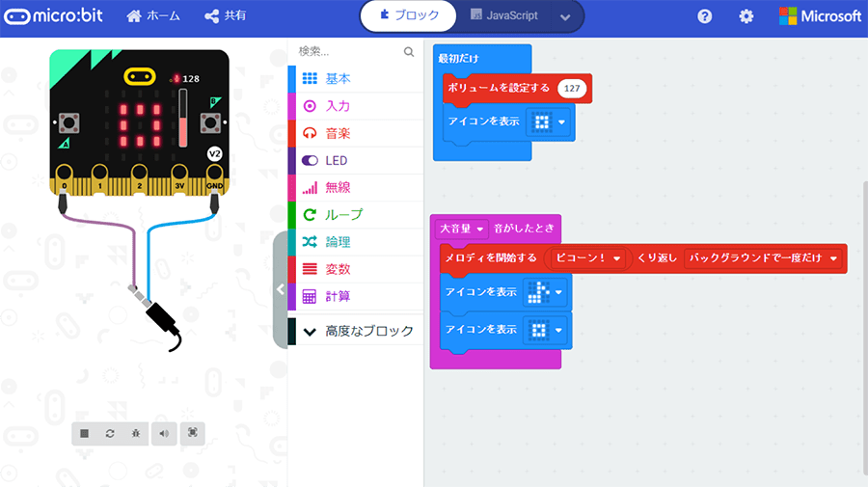This screenshot has height=487, width=868.
Task: Mute the simulator audio
Action: 164,433
